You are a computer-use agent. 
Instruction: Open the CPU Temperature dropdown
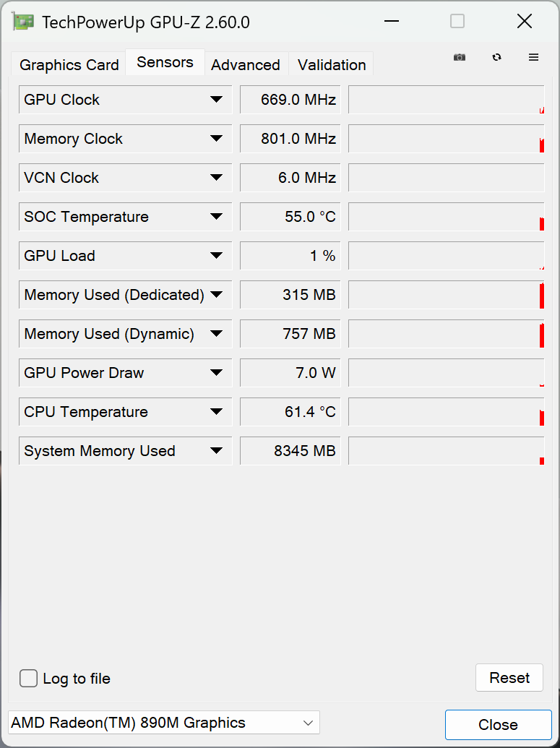click(216, 411)
